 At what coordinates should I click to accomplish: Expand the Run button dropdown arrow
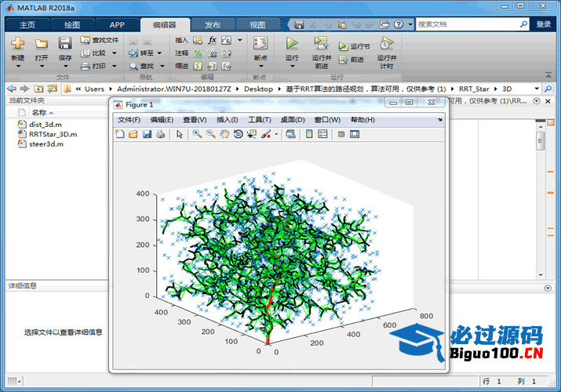coord(292,67)
